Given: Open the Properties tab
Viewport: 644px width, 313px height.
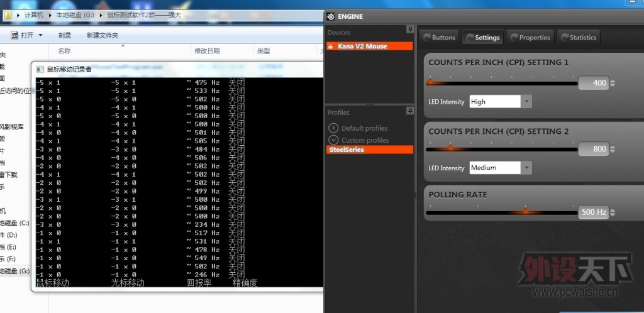Looking at the screenshot, I should pyautogui.click(x=530, y=37).
